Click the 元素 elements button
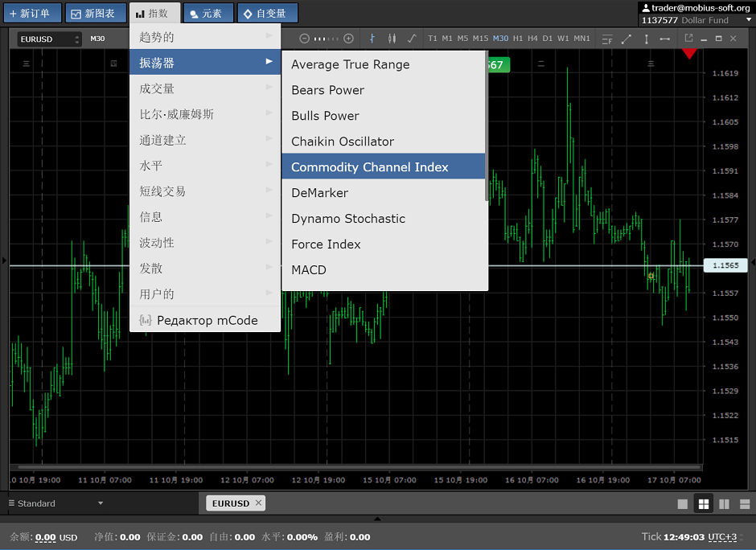Image resolution: width=756 pixels, height=550 pixels. click(x=208, y=13)
